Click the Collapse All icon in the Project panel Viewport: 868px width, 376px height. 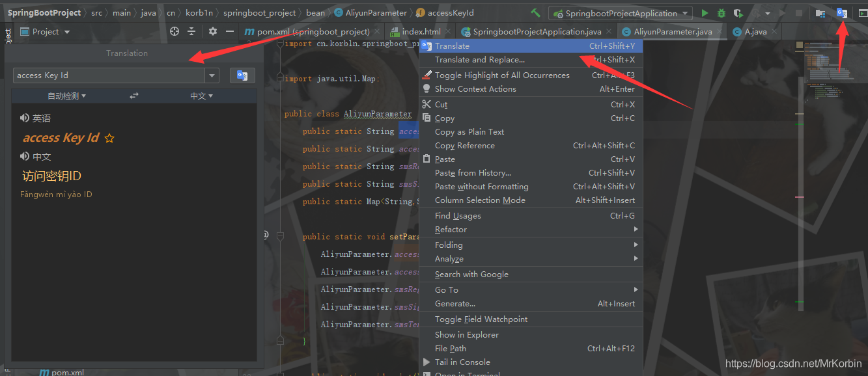[191, 31]
